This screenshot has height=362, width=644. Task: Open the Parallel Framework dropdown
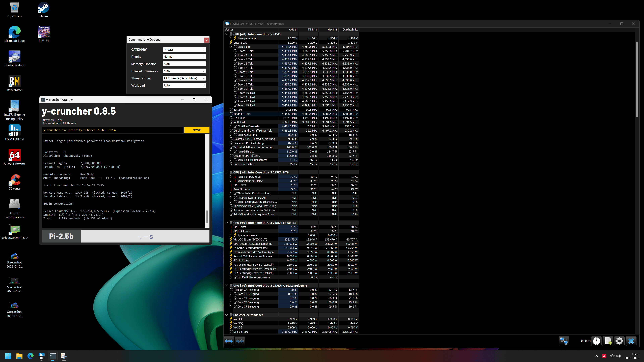pos(184,71)
